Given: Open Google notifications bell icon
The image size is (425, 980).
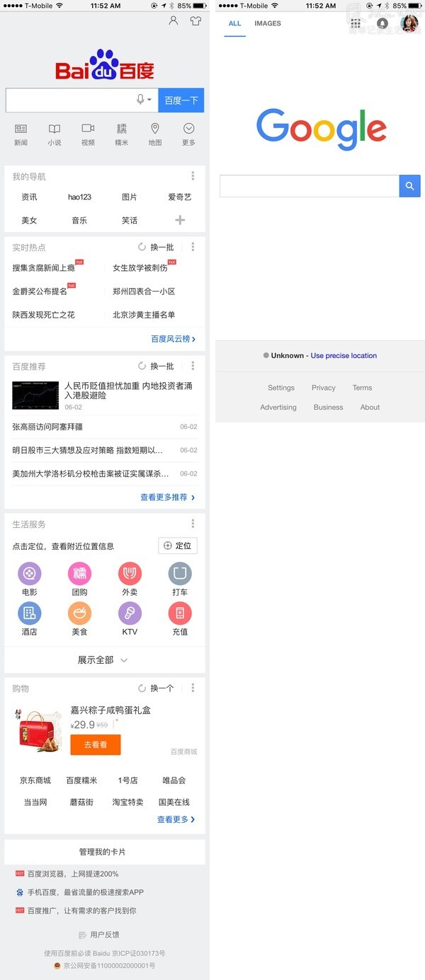Looking at the screenshot, I should 382,23.
